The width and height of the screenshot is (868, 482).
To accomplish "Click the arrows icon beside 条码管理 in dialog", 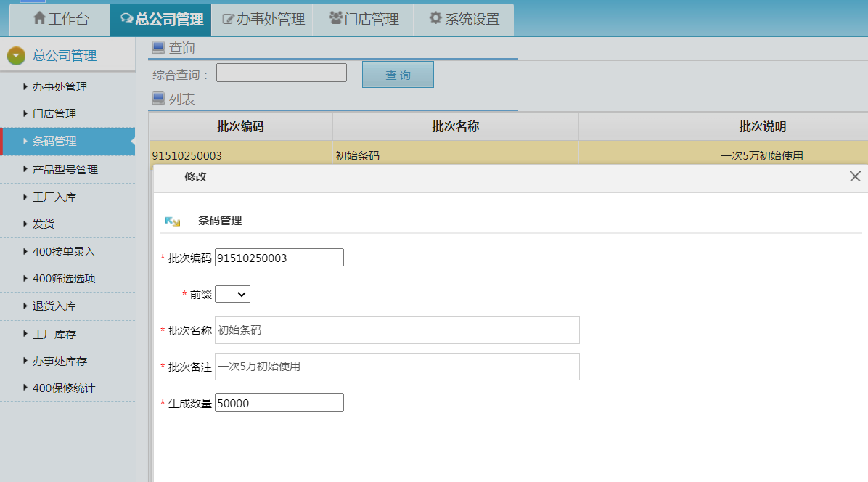I will [x=173, y=221].
